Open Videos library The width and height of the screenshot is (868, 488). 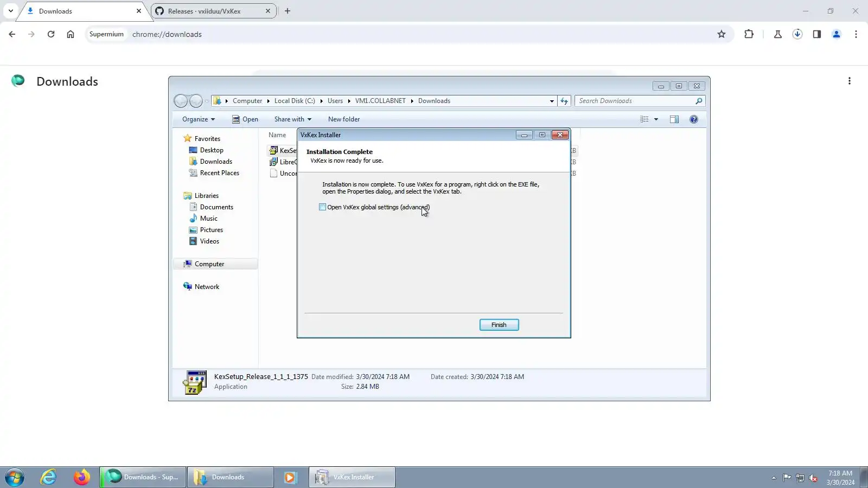(x=209, y=241)
